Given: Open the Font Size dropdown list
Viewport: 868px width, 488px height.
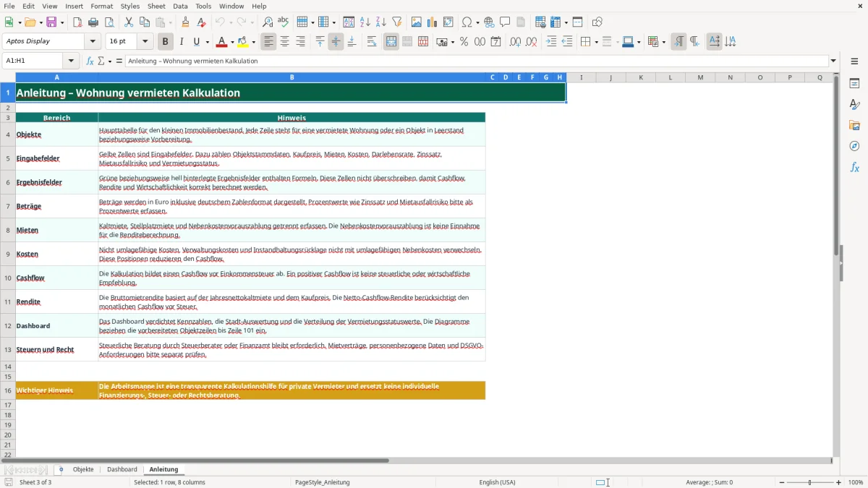Looking at the screenshot, I should pyautogui.click(x=145, y=42).
